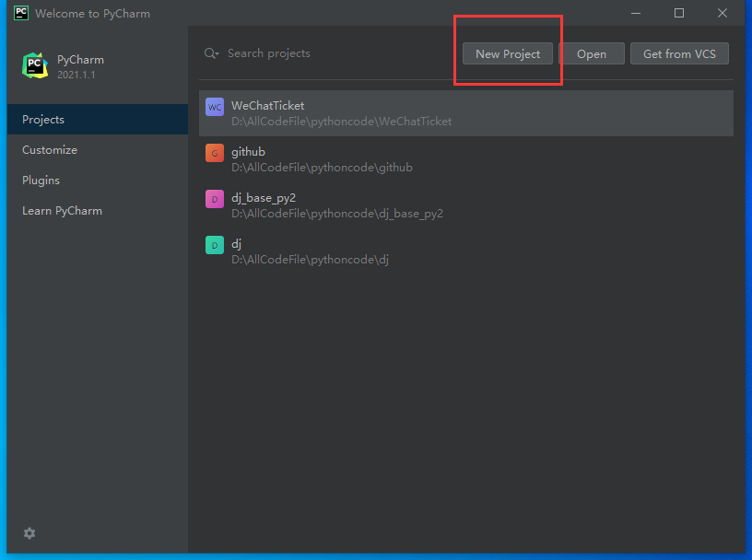
Task: Select path D:\AllCodeFile\pythoncode\WeChatTicket
Action: [342, 122]
